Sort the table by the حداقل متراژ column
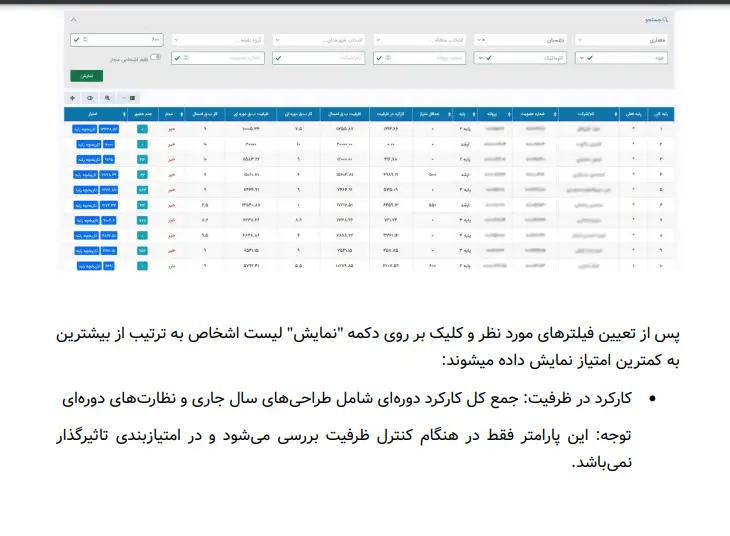This screenshot has height=536, width=730. [x=432, y=114]
